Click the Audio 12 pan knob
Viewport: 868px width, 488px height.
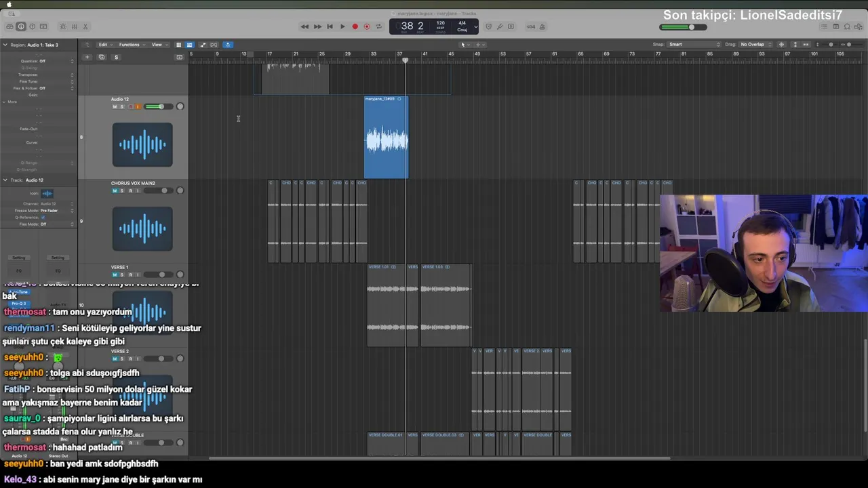[x=180, y=106]
